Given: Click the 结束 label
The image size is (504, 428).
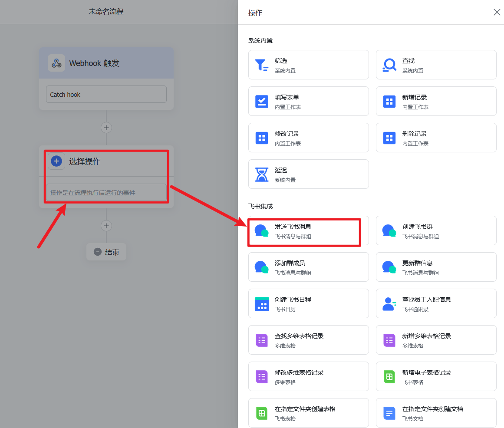Looking at the screenshot, I should click(112, 252).
